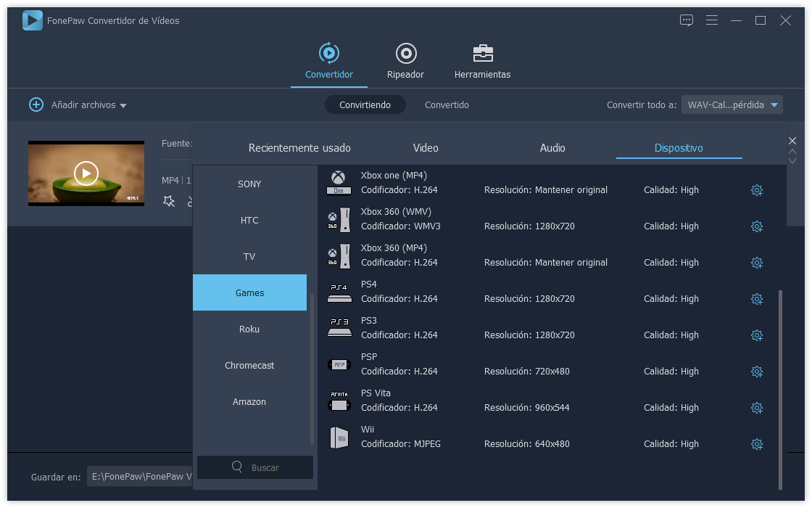Click 'Resolución: 640x480' in Wii row
This screenshot has width=812, height=508.
tap(526, 443)
